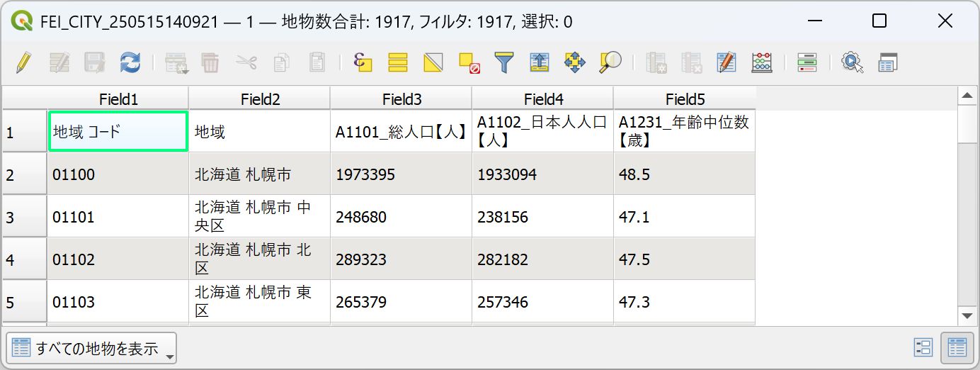
Task: Click the grayed add feature icon
Action: 176,62
